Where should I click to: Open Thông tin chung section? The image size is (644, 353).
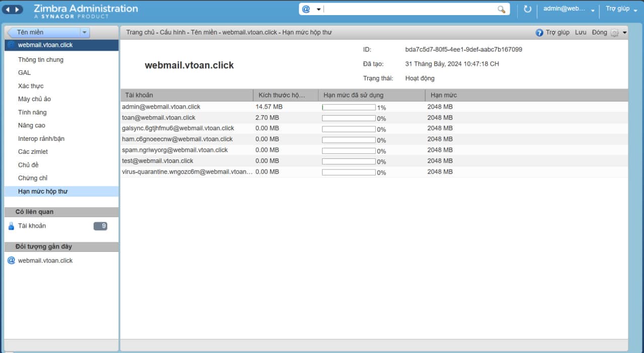(x=41, y=59)
